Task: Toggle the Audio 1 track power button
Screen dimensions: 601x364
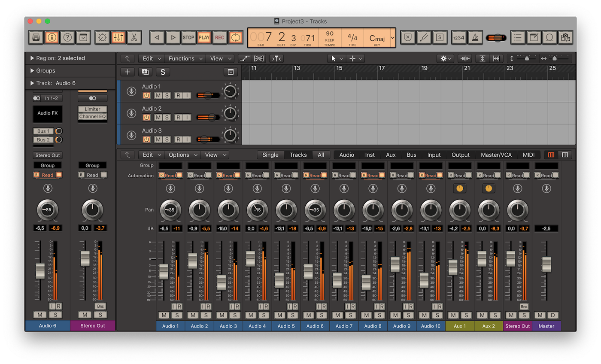Action: tap(146, 95)
